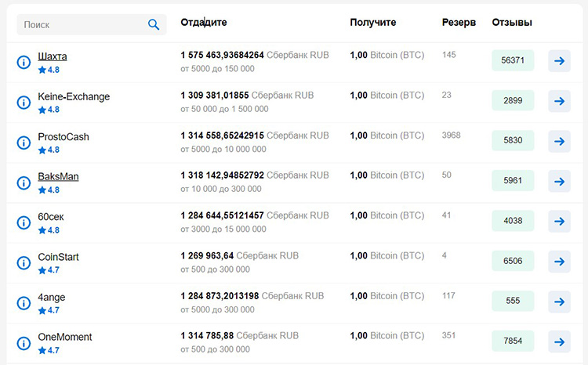Viewport: 588px width, 365px height.
Task: Click the search magnifier icon
Action: [x=154, y=25]
